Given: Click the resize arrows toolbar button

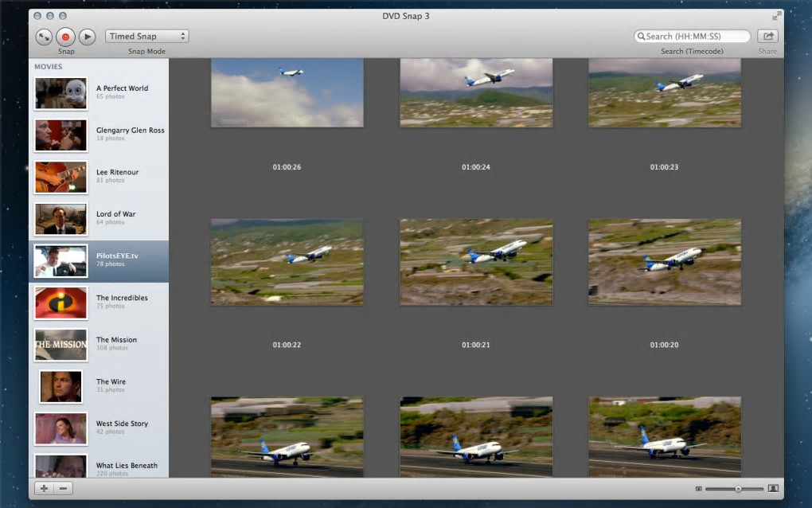Looking at the screenshot, I should coord(44,37).
